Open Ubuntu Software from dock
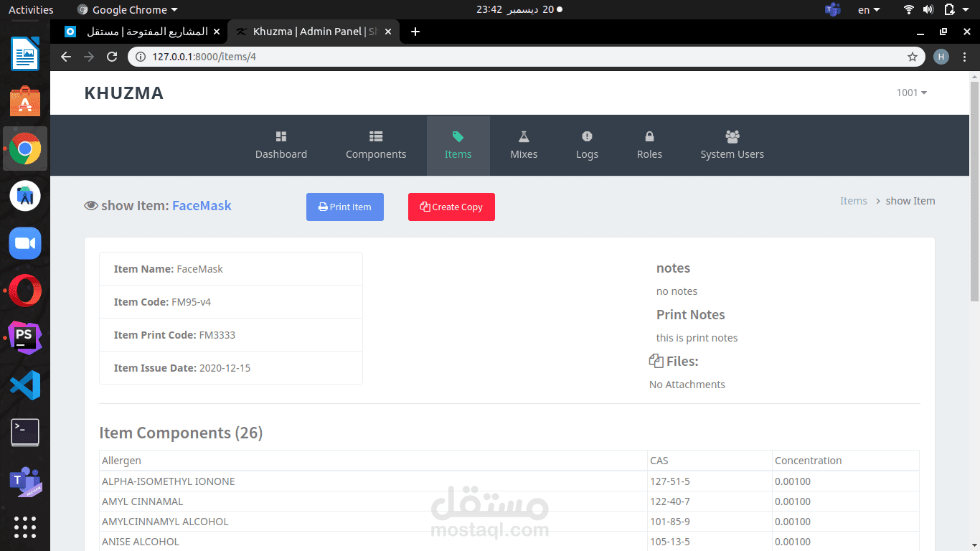This screenshot has height=551, width=980. (25, 101)
